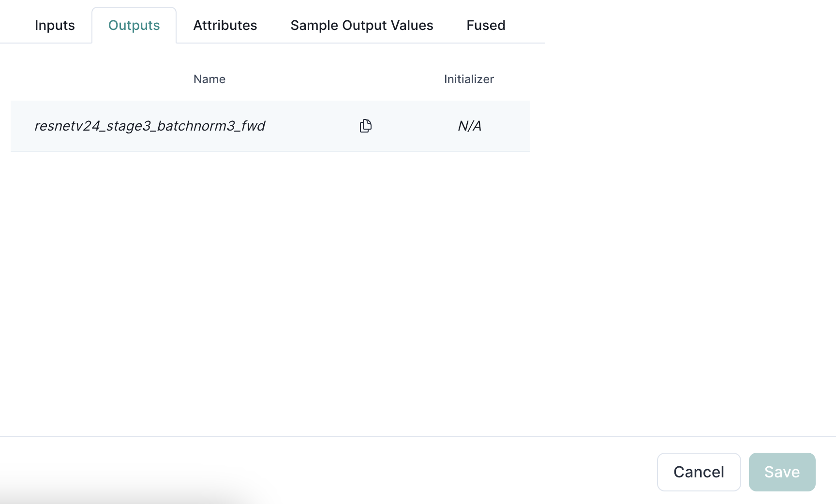Select the Outputs tab
Image resolution: width=836 pixels, height=504 pixels.
click(x=134, y=25)
